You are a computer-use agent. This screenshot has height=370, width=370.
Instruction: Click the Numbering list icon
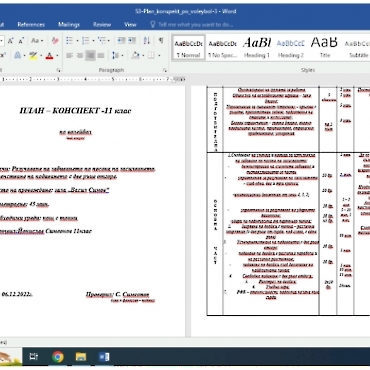(x=85, y=41)
